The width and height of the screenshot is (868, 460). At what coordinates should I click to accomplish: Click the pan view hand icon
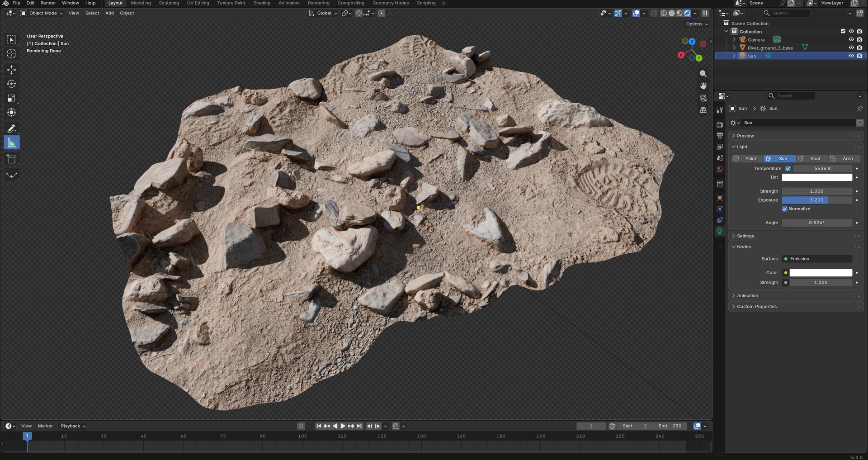coord(703,85)
